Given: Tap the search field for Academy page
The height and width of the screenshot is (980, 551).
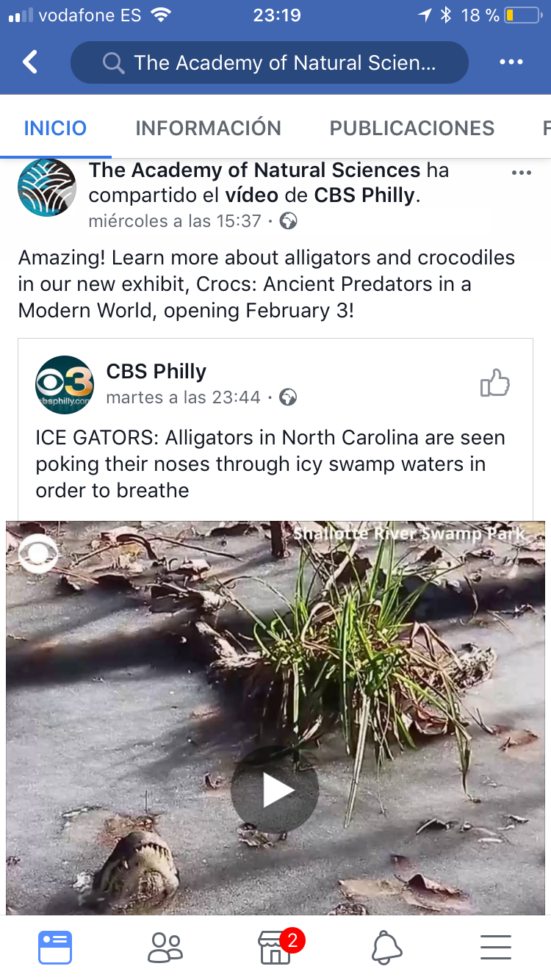Looking at the screenshot, I should pyautogui.click(x=269, y=62).
